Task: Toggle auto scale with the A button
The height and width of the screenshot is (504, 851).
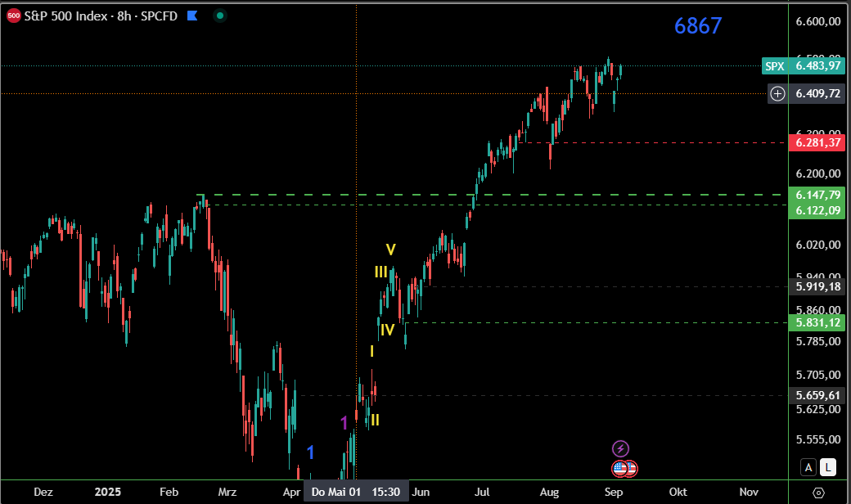Action: 808,467
